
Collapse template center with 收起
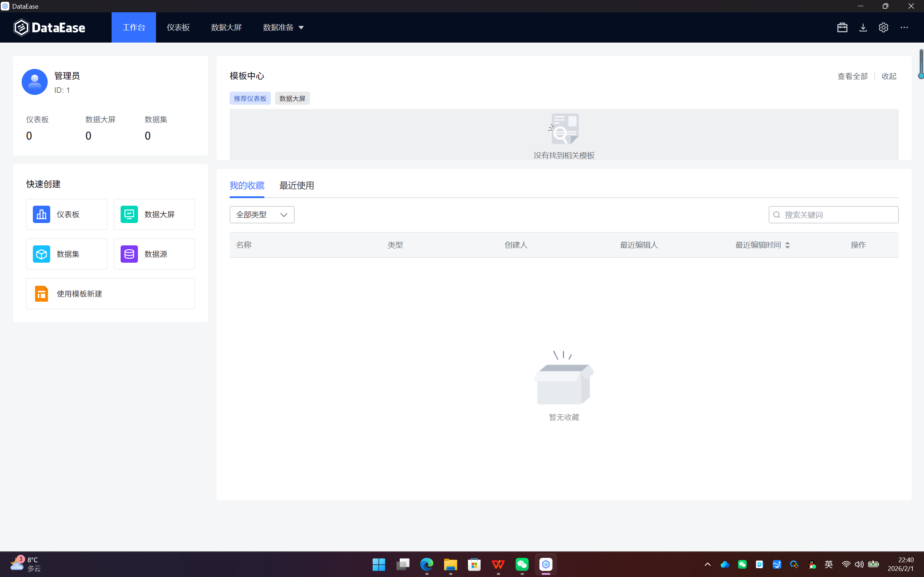pos(889,77)
